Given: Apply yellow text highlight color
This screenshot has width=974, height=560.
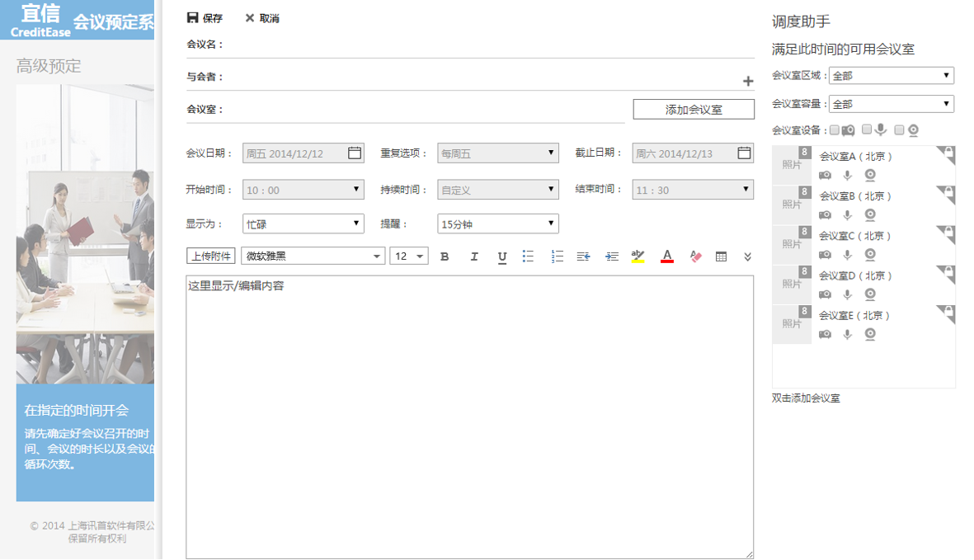Looking at the screenshot, I should [638, 256].
